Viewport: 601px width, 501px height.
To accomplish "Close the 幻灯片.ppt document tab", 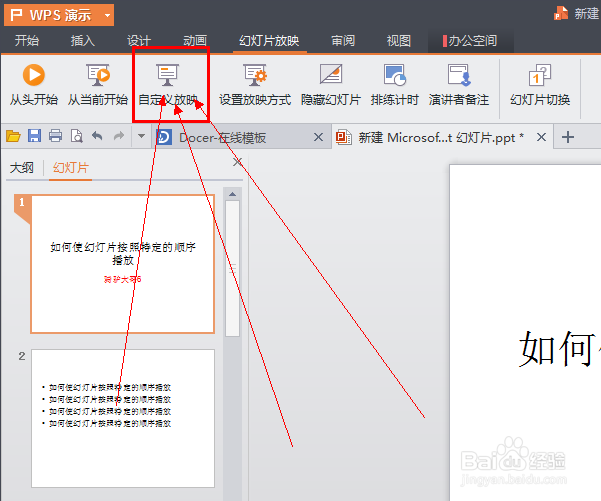I will [541, 137].
